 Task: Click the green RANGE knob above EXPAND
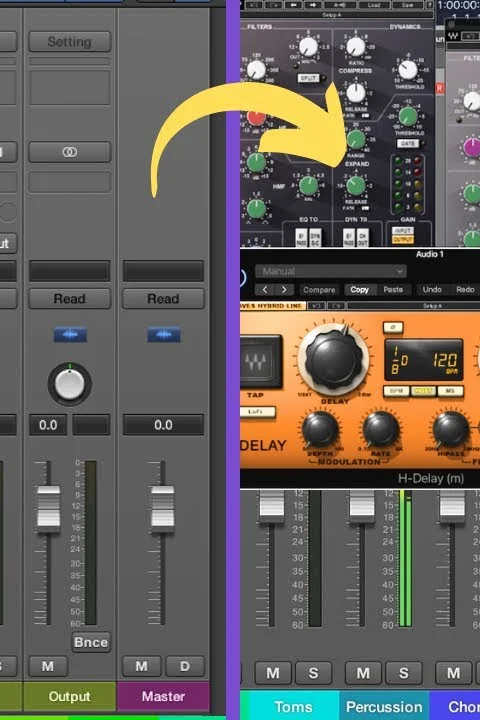[x=356, y=139]
